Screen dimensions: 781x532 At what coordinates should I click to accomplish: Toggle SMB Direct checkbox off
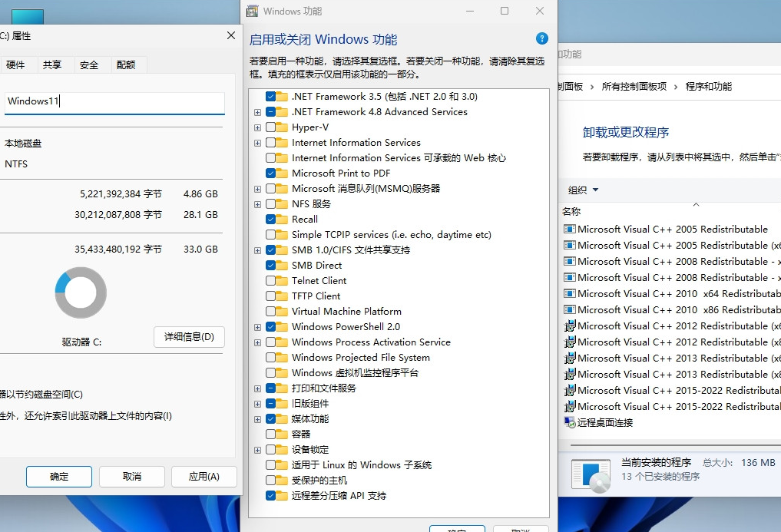click(x=270, y=265)
